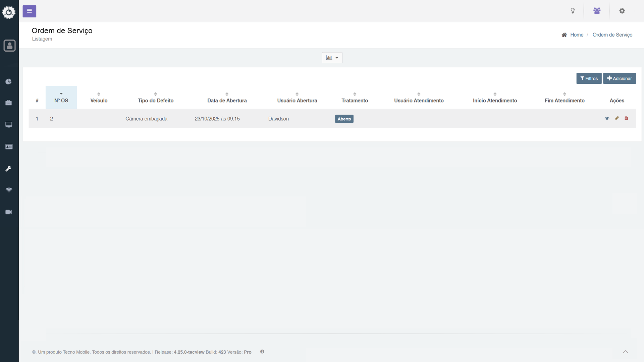Viewport: 644px width, 362px height.
Task: Click the briefcase sidebar icon
Action: click(9, 103)
